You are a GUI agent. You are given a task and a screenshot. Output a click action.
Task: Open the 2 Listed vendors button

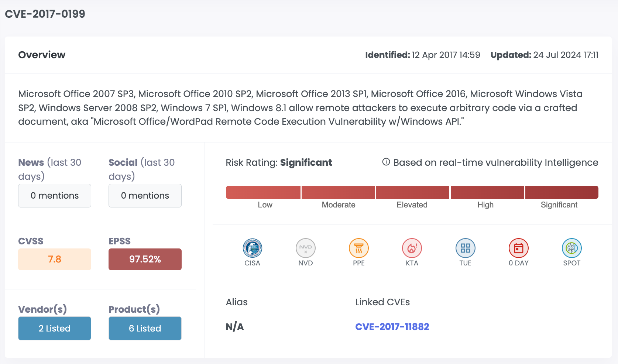coord(55,328)
